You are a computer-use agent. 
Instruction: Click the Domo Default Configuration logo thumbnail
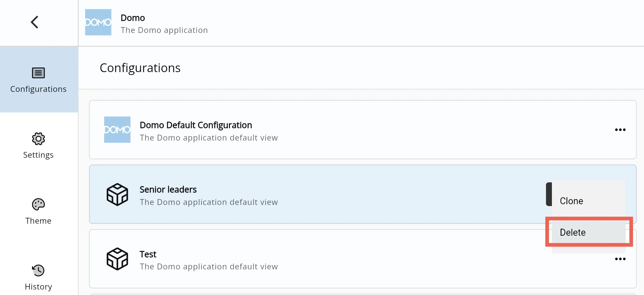(117, 130)
